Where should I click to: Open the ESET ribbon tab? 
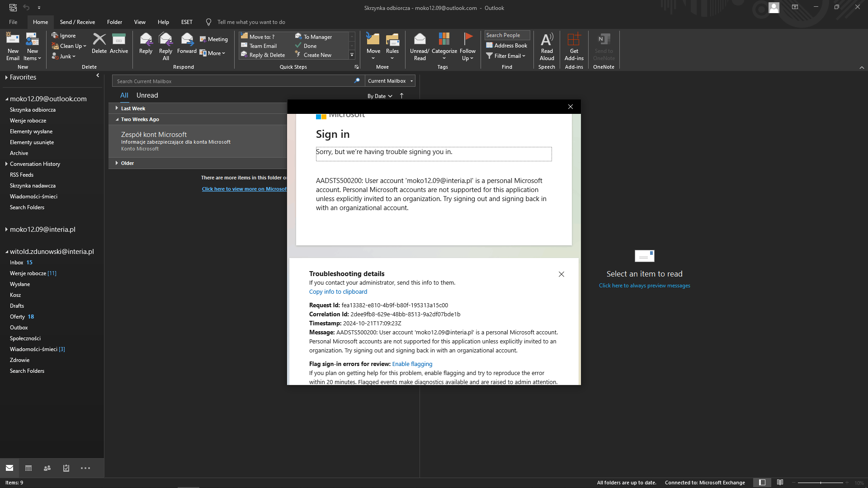click(187, 22)
